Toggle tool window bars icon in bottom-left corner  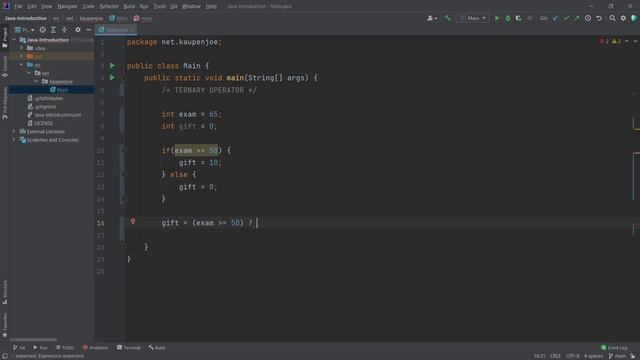coord(4,356)
